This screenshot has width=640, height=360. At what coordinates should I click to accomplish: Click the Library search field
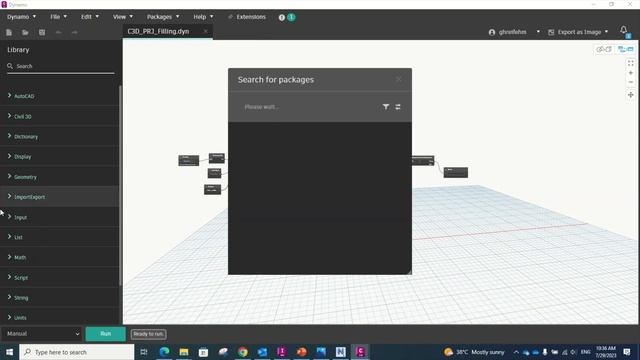click(x=61, y=66)
